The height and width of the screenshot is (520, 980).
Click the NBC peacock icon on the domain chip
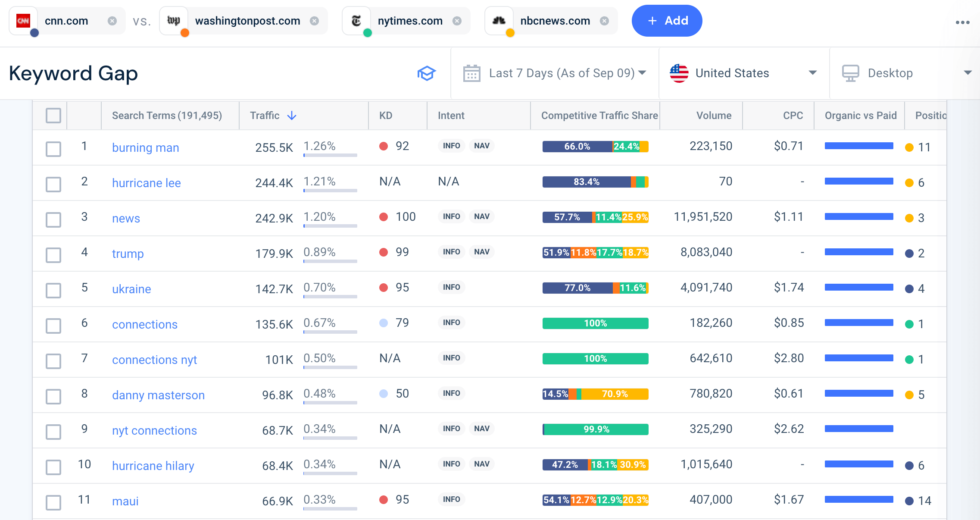tap(499, 20)
